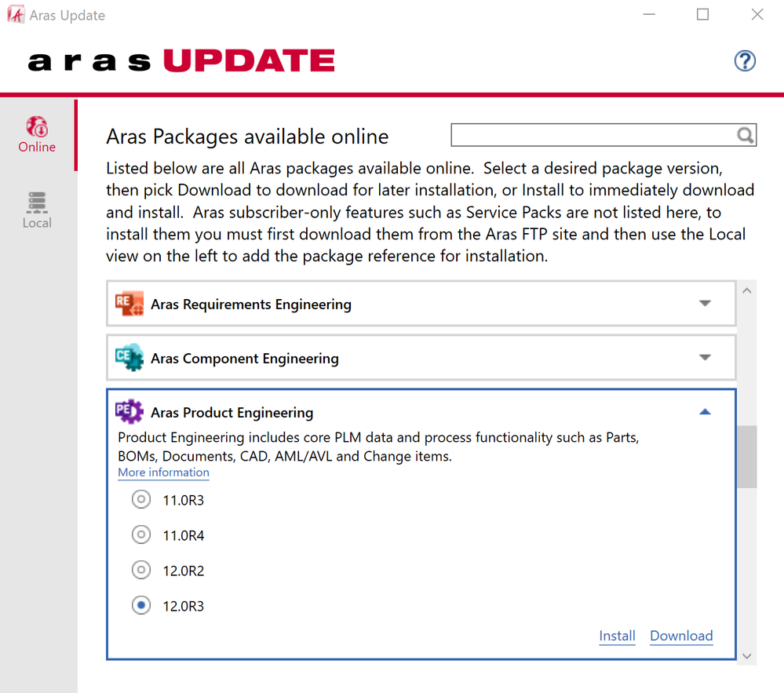The height and width of the screenshot is (693, 784).
Task: Open the More information link
Action: click(x=163, y=472)
